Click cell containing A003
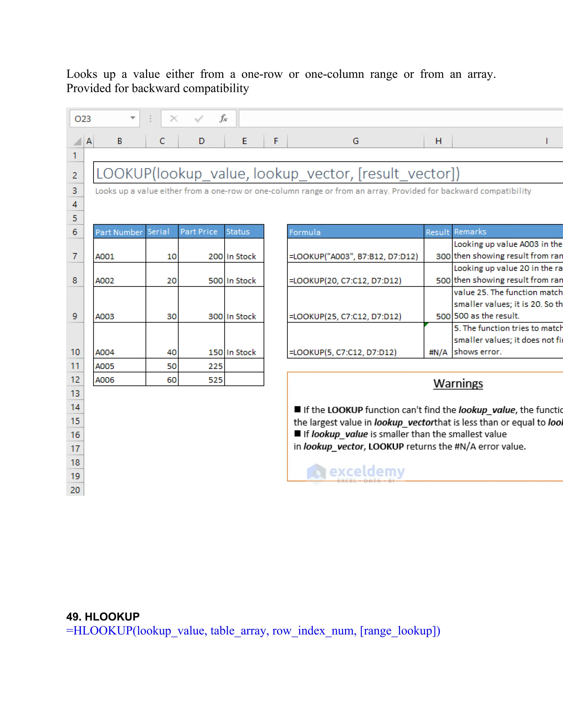This screenshot has height=728, width=563. click(x=120, y=304)
